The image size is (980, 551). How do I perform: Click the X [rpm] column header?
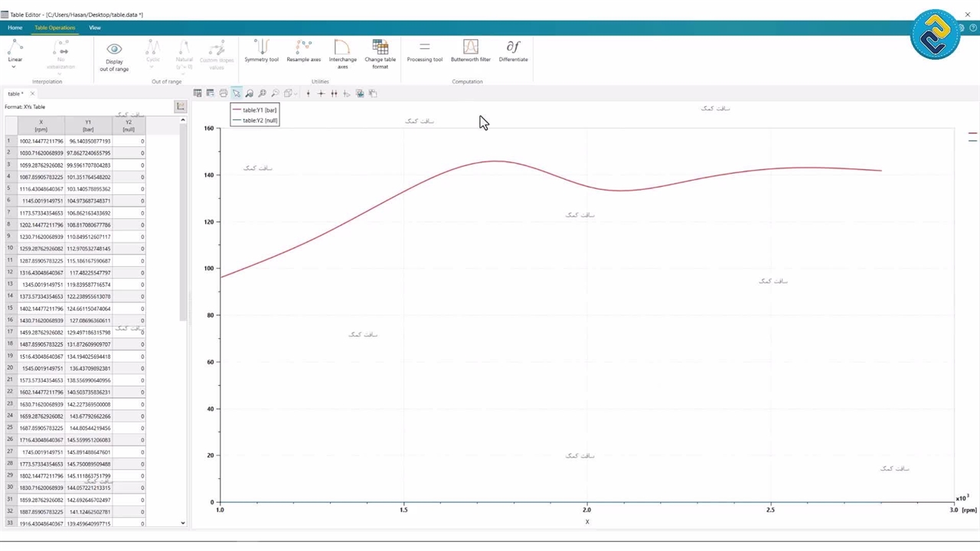(x=41, y=126)
